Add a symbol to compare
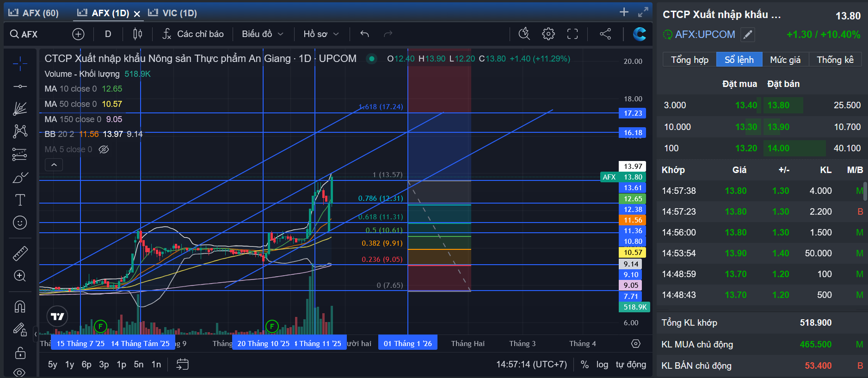The image size is (868, 378). click(x=78, y=34)
